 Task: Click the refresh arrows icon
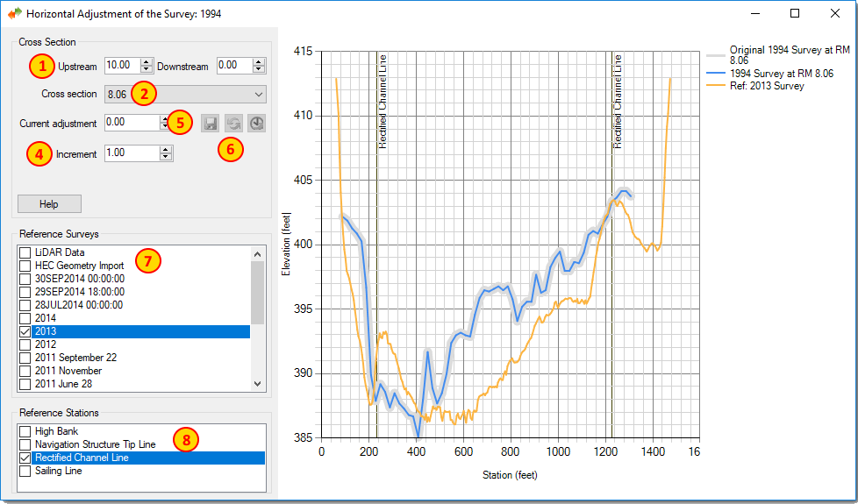pyautogui.click(x=233, y=124)
